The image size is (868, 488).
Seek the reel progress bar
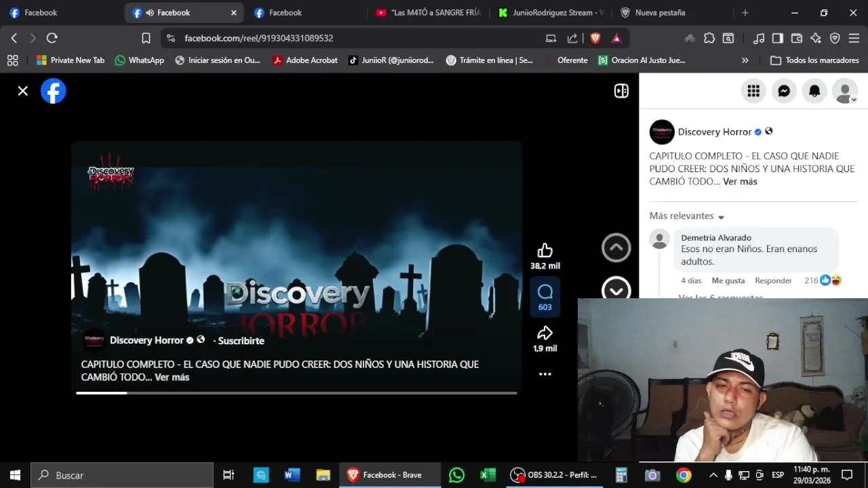(297, 393)
